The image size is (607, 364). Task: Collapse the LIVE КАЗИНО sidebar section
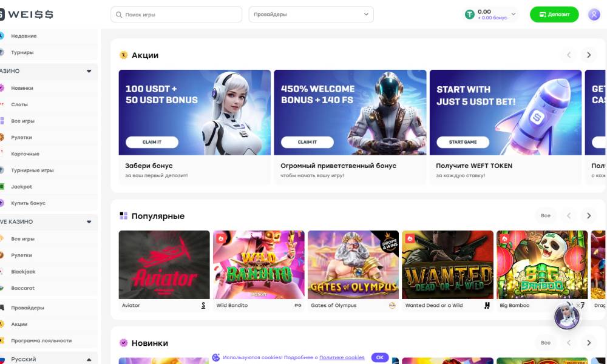point(89,222)
